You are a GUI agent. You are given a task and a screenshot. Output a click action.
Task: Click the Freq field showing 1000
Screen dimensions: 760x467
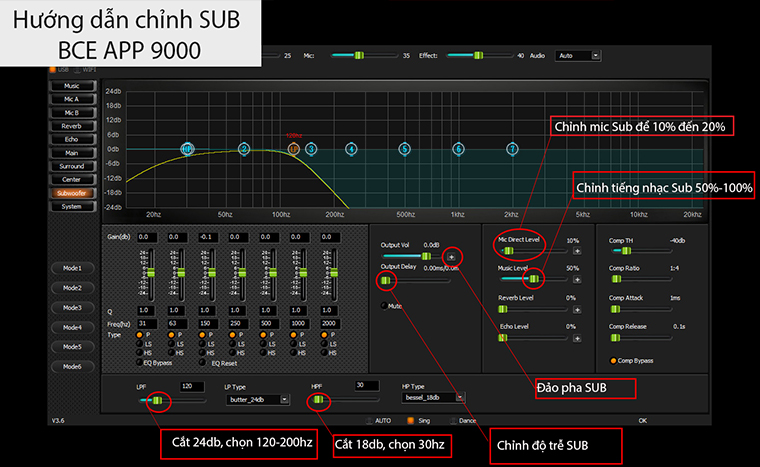click(x=300, y=323)
